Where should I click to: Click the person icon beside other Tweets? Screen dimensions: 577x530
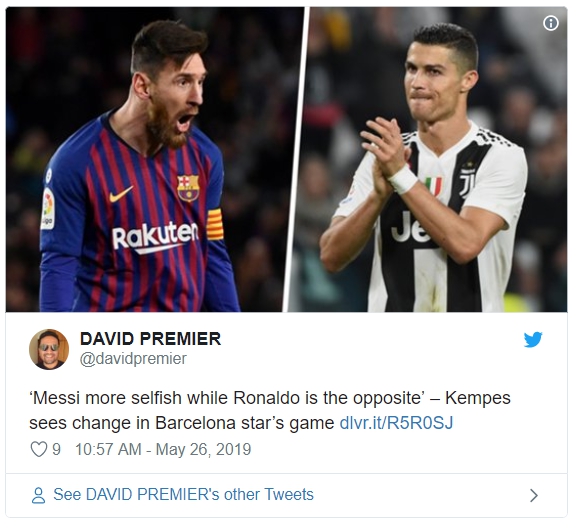click(x=38, y=495)
